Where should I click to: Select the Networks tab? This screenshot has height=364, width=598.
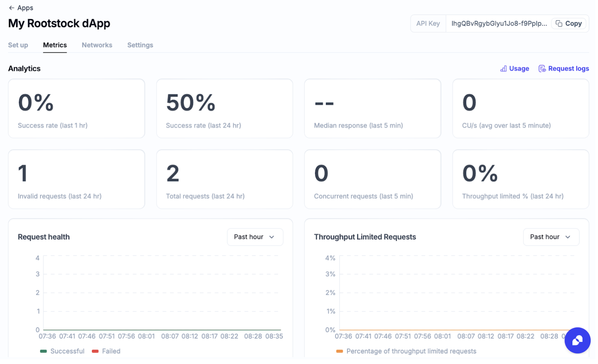(x=98, y=45)
